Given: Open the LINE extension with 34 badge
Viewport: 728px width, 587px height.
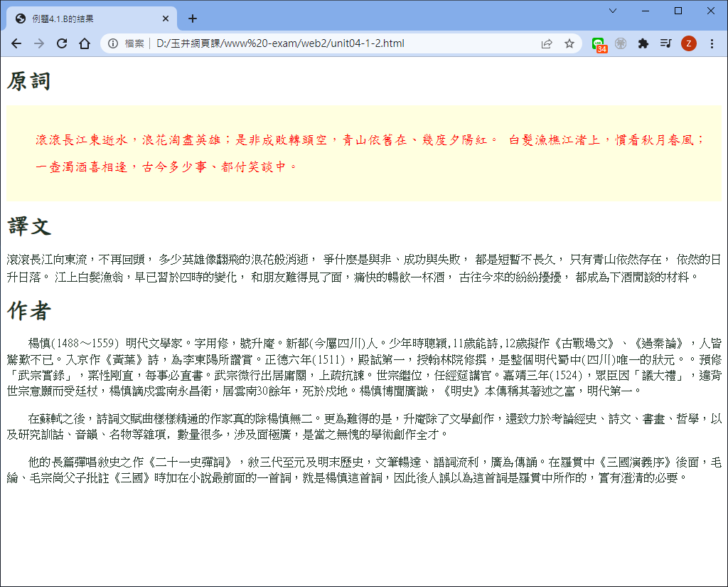Looking at the screenshot, I should click(x=599, y=44).
